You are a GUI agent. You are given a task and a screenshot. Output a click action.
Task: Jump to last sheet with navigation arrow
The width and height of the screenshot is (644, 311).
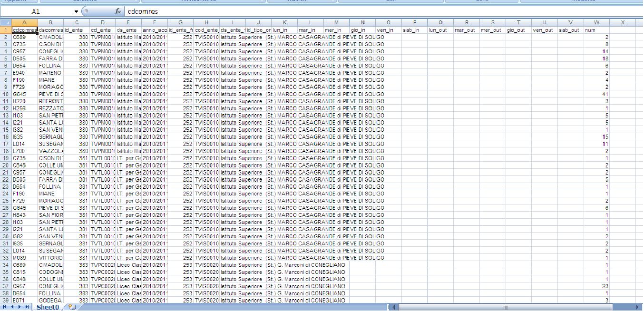27,307
